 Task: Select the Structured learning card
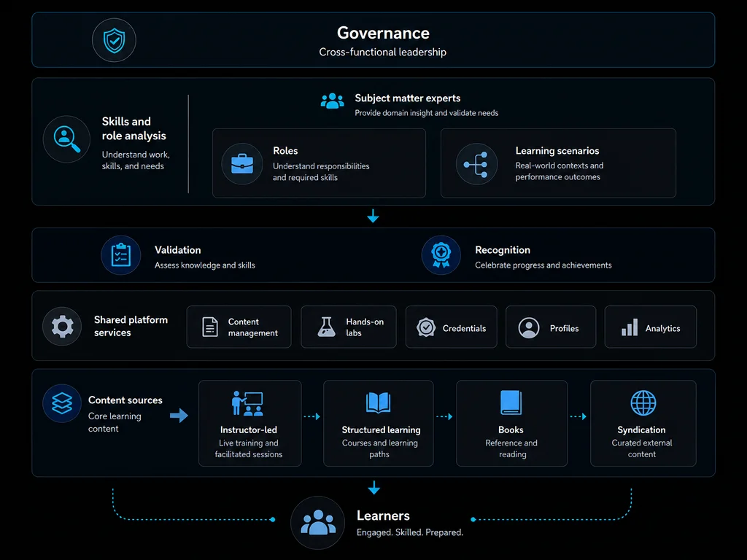point(379,424)
